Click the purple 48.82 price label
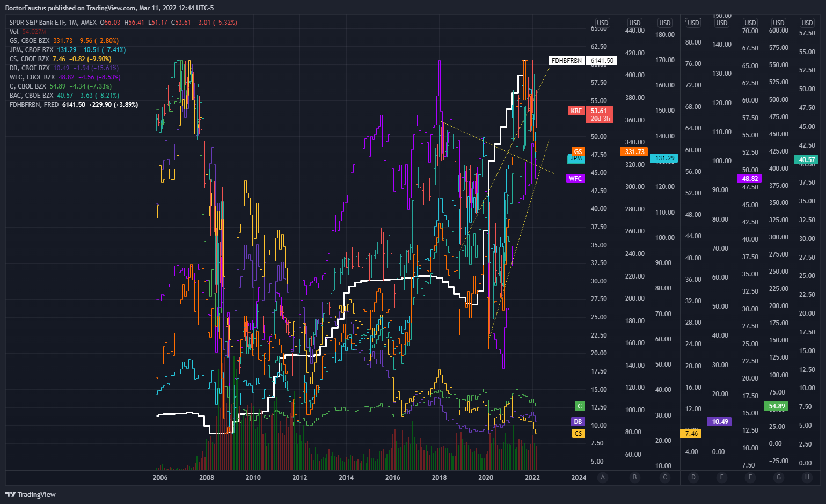The height and width of the screenshot is (504, 826). click(x=750, y=179)
